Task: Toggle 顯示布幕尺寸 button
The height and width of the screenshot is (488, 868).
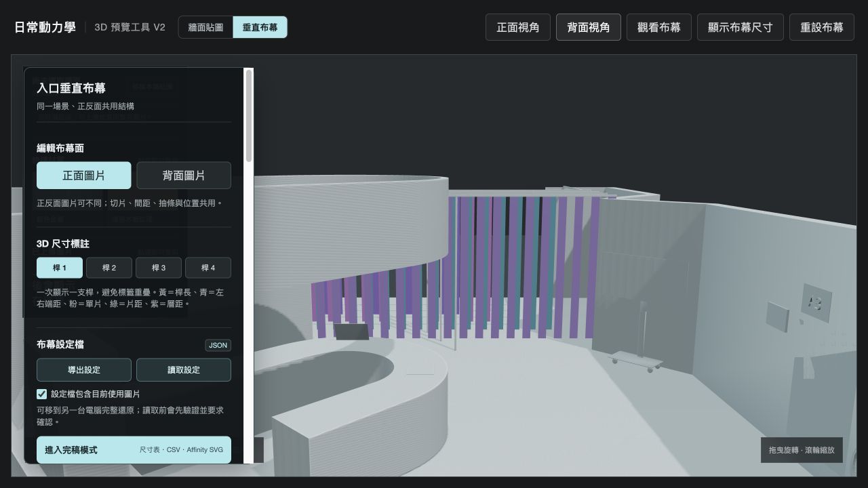Action: pos(741,27)
